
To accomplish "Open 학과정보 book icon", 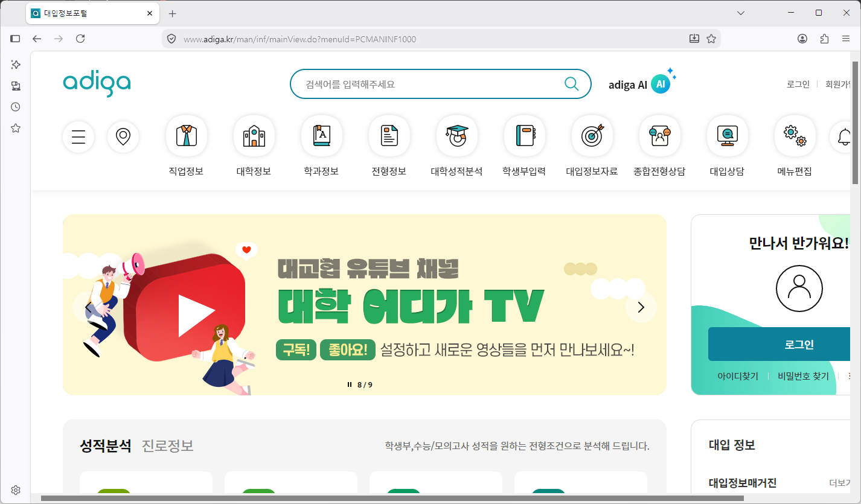I will pyautogui.click(x=322, y=136).
